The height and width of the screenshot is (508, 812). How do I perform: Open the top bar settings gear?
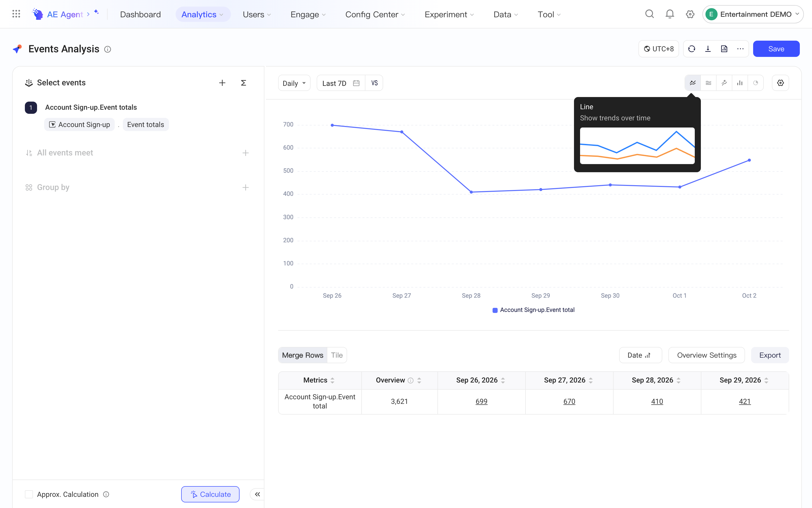[690, 14]
